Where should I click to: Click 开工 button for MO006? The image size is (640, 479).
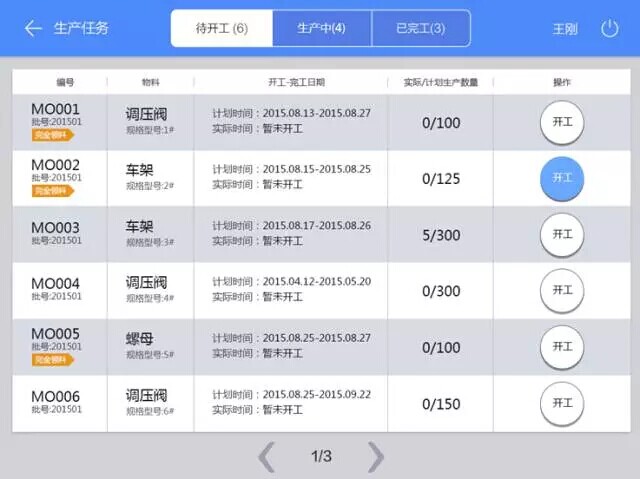click(x=562, y=404)
